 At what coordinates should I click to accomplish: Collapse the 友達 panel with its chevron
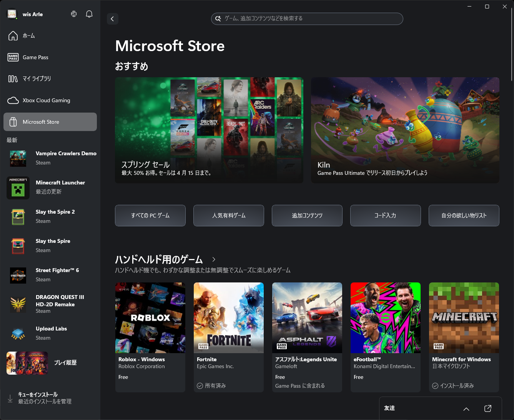466,409
